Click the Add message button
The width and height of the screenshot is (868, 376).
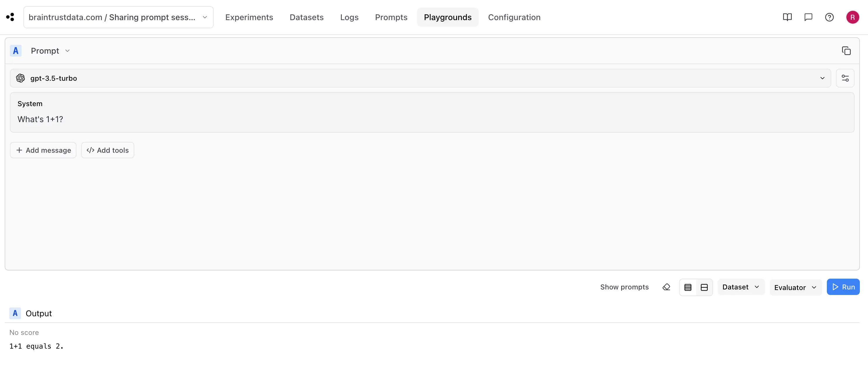click(x=43, y=150)
